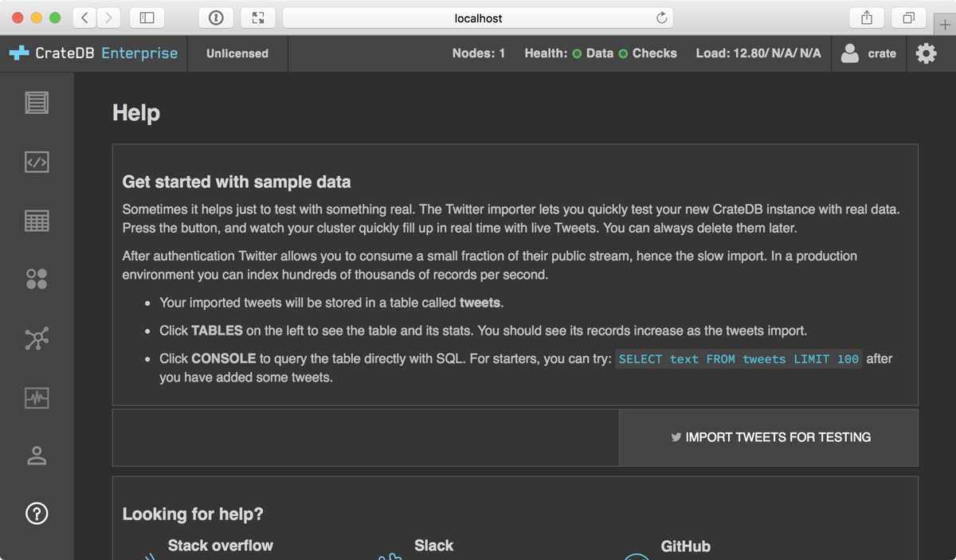Click the localhost address bar
956x560 pixels.
click(x=478, y=18)
